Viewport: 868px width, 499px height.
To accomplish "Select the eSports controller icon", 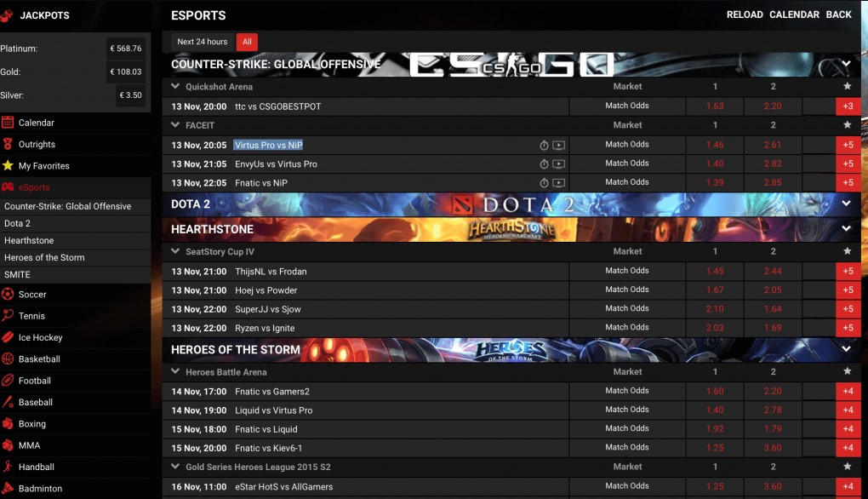I will tap(8, 187).
